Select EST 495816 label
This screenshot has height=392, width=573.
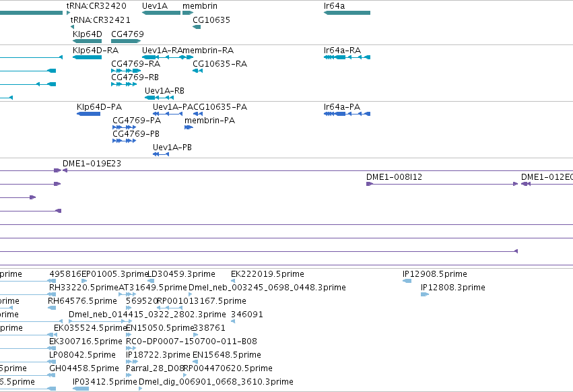tap(65, 274)
